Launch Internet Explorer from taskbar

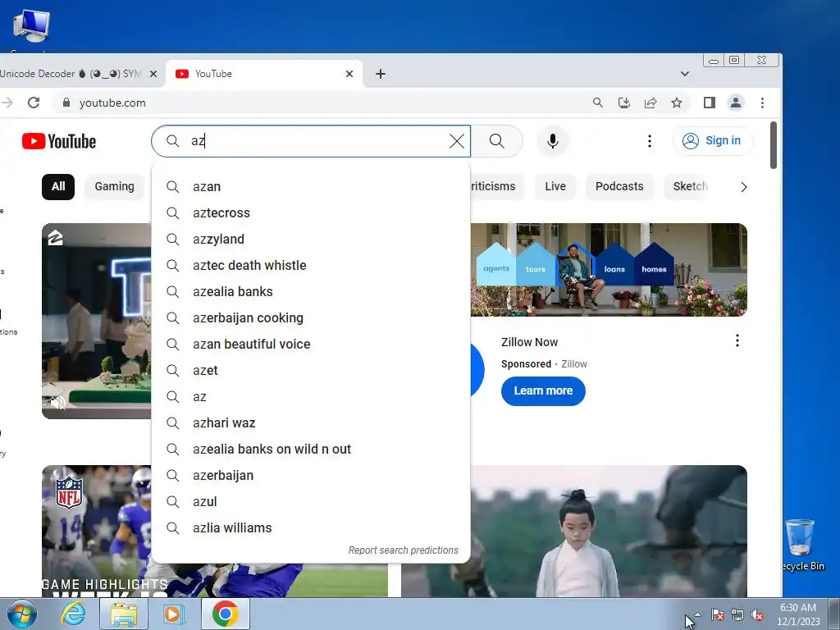72,614
